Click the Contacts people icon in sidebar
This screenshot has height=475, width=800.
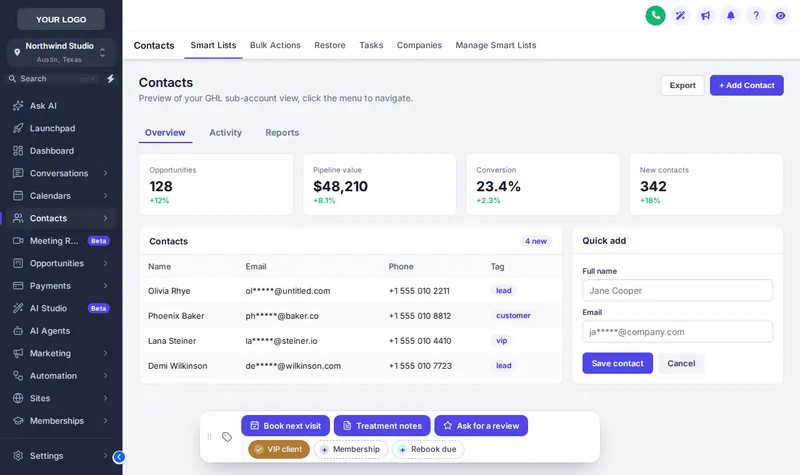[x=18, y=218]
